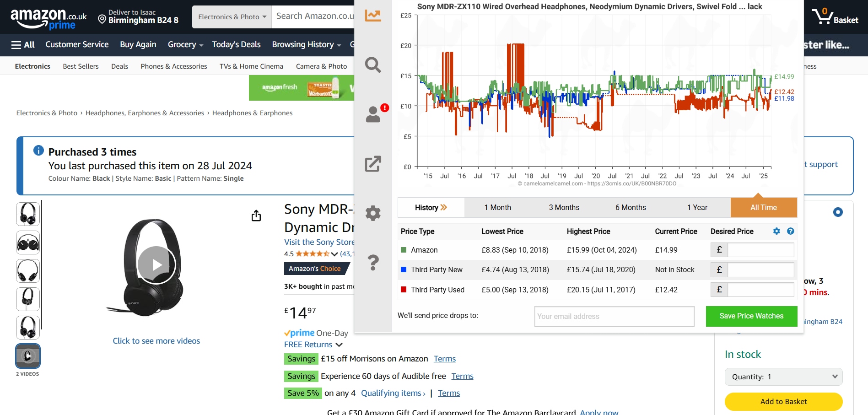The image size is (868, 415).
Task: Click Click to see more videos link
Action: click(x=156, y=341)
